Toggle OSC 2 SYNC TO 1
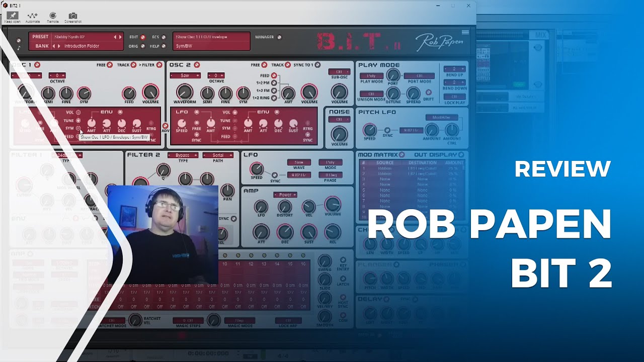Viewport: 644px width, 362px height. 317,65
